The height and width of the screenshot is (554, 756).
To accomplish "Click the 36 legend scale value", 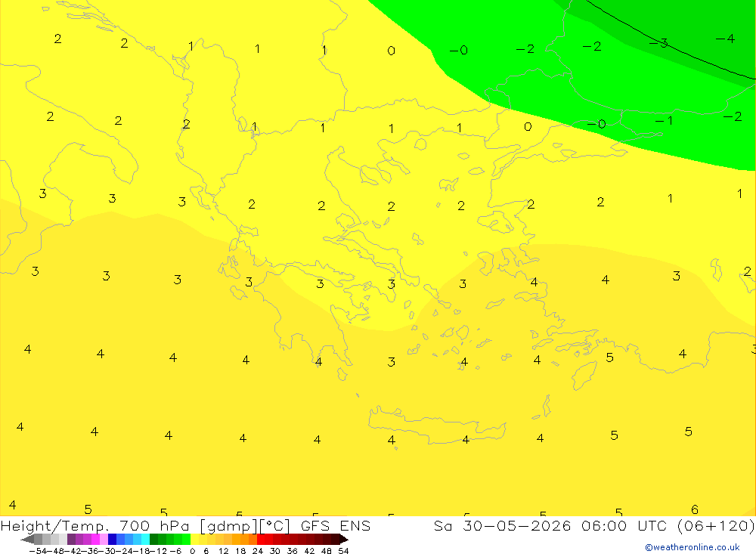I will 292,551.
